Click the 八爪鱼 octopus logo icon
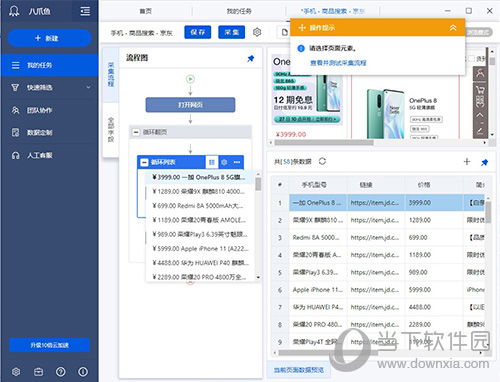500x382 pixels. 14,11
